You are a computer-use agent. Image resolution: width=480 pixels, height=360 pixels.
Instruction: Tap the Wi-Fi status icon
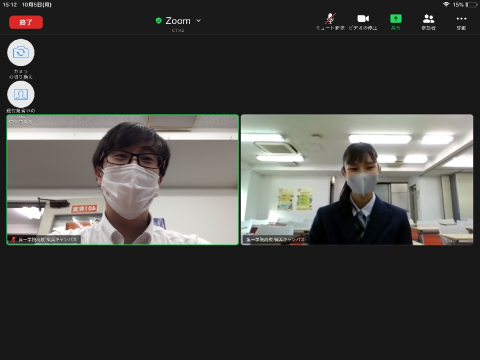[x=446, y=4]
